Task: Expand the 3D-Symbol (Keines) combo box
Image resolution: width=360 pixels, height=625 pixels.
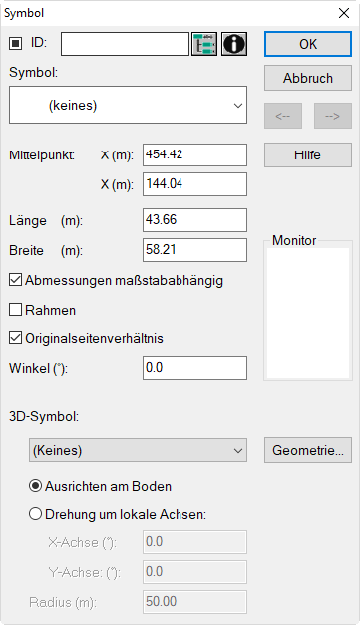Action: (x=138, y=450)
